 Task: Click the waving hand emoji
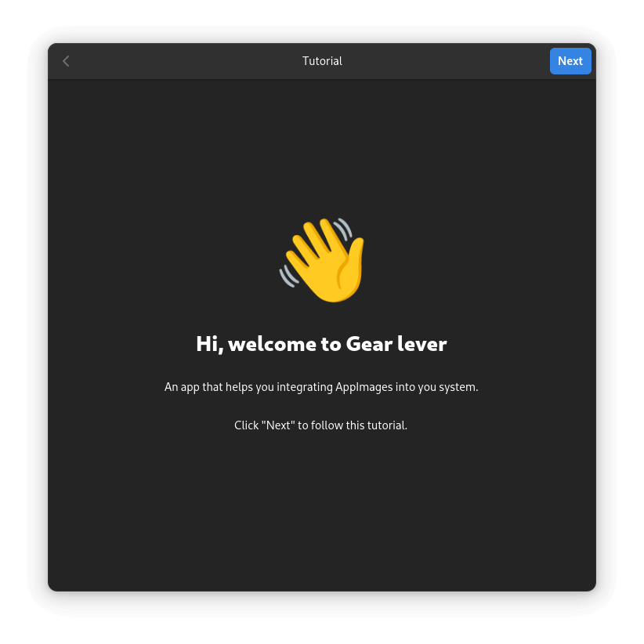click(322, 262)
